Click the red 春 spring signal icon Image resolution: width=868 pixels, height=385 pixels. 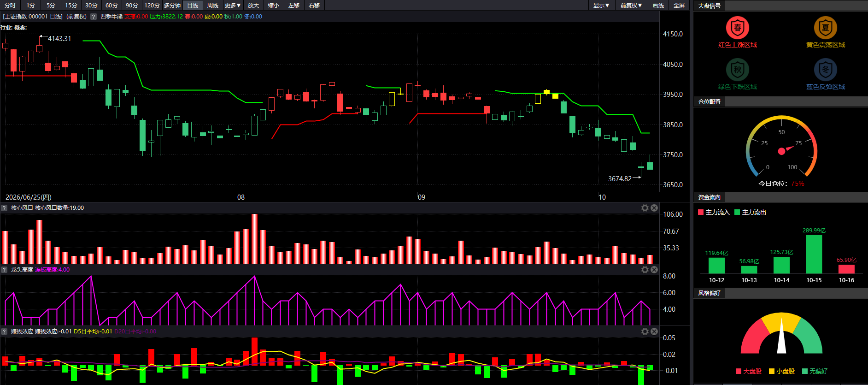738,28
